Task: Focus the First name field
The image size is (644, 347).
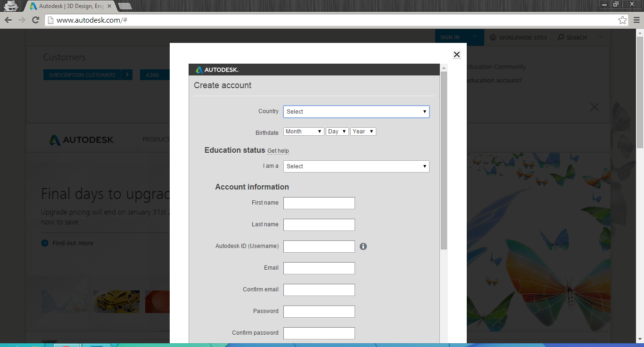Action: pyautogui.click(x=319, y=203)
